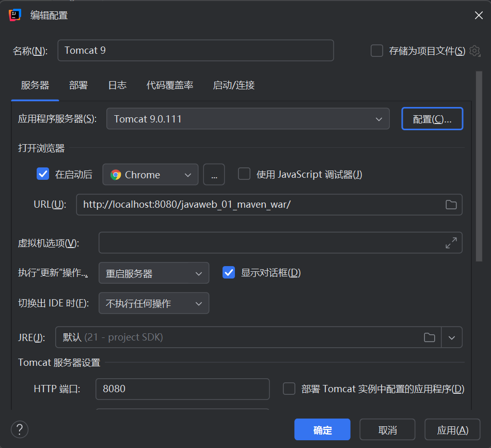Enable 存储为项目文件 checkbox

click(377, 51)
